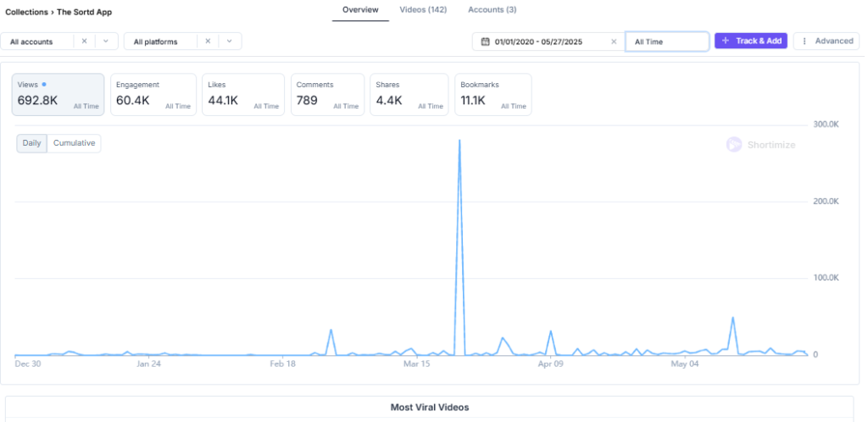Viewport: 868px width, 422px height.
Task: Expand the All platforms dropdown chevron
Action: click(229, 41)
